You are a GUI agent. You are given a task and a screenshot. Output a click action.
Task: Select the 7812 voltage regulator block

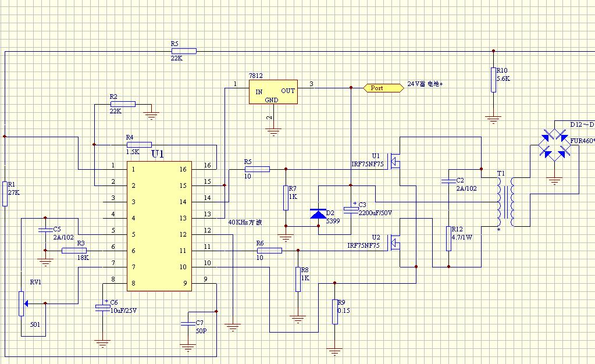(x=273, y=92)
